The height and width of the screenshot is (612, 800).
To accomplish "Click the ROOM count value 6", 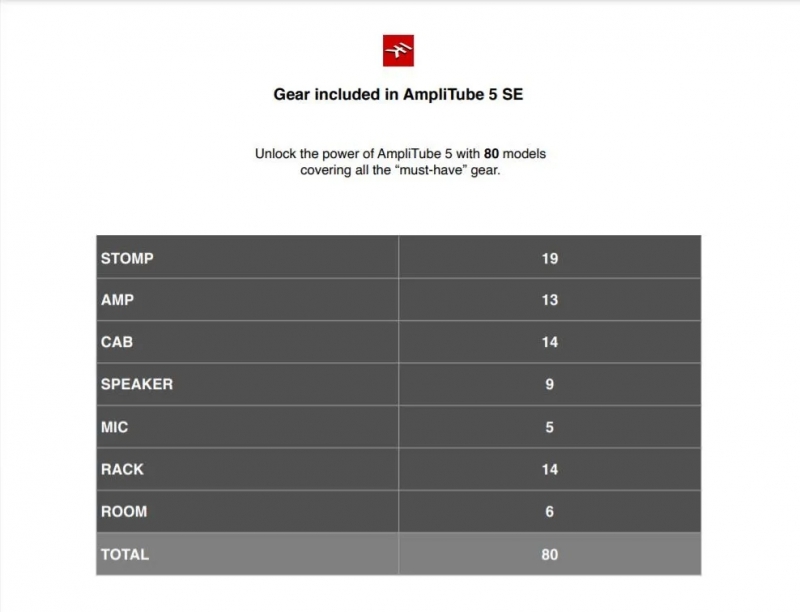I will [549, 512].
